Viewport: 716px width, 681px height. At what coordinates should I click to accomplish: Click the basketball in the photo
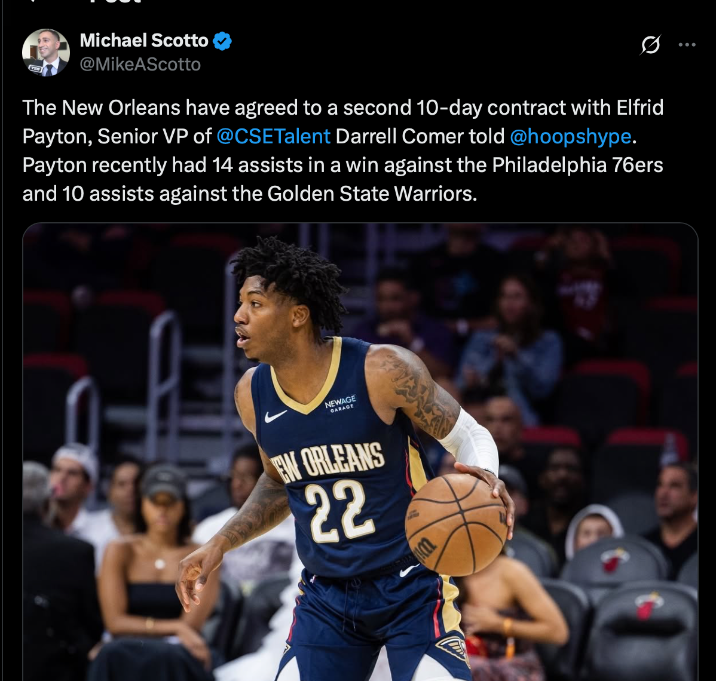click(457, 524)
